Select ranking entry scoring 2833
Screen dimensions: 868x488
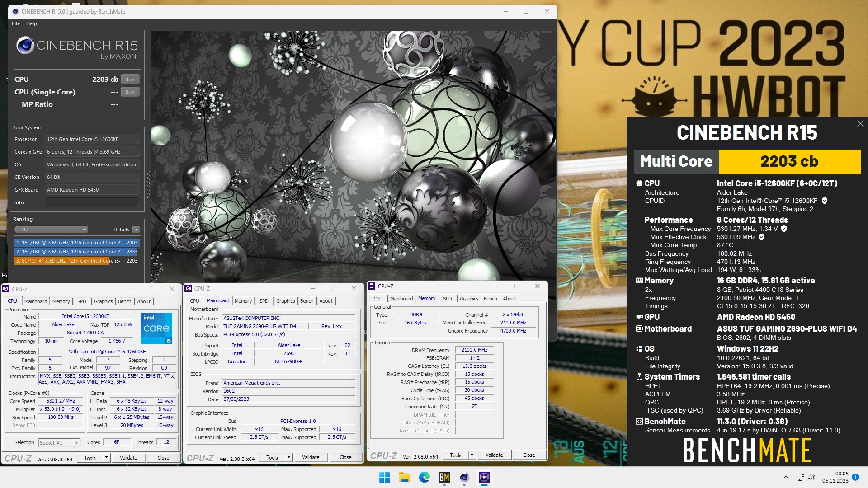pyautogui.click(x=77, y=252)
